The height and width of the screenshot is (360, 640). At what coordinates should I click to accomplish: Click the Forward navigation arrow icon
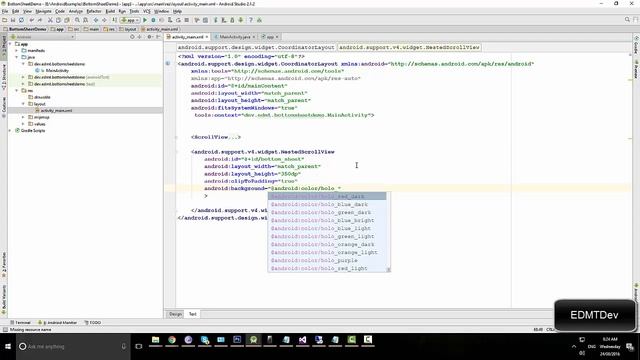104,20
